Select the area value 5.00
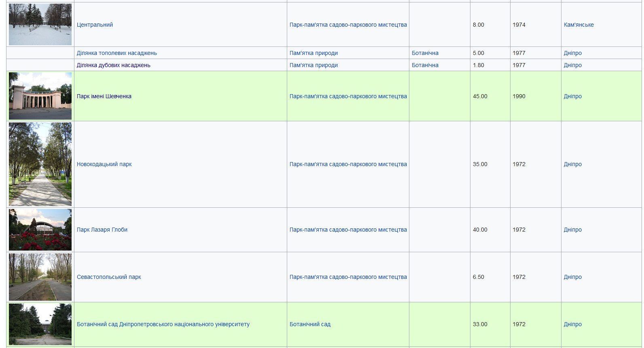 coord(479,53)
